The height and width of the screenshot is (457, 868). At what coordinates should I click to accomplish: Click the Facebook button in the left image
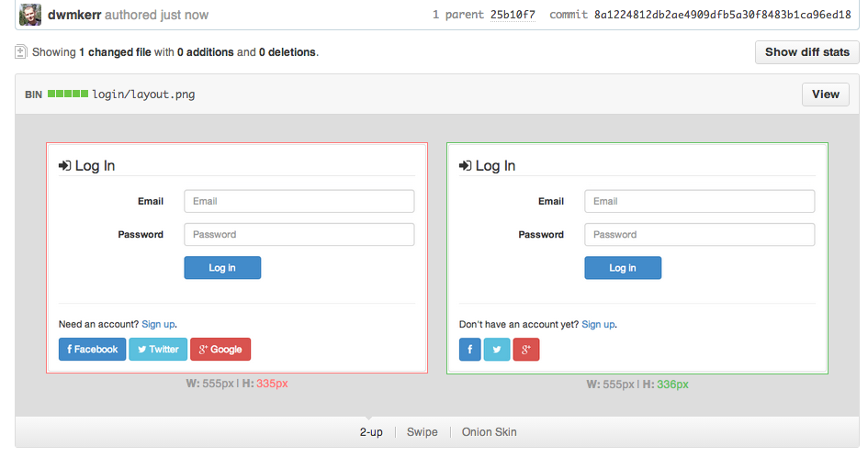point(92,349)
